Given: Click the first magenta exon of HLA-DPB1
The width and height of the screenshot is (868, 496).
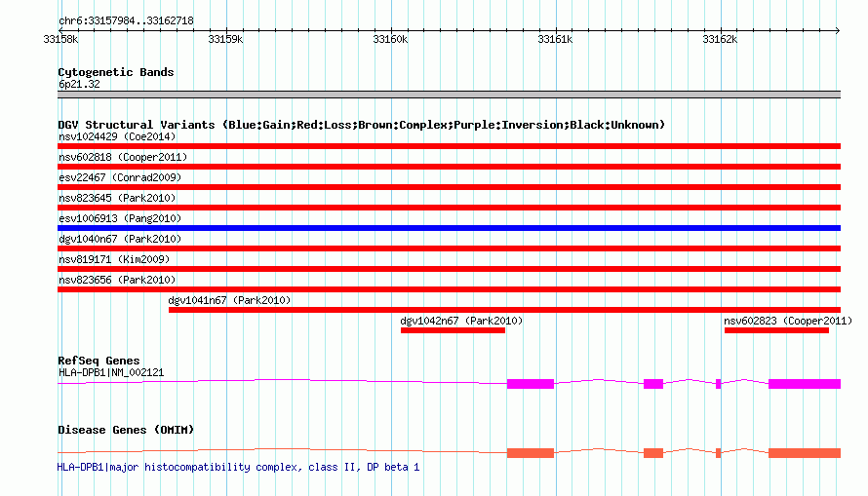Looking at the screenshot, I should tap(531, 384).
